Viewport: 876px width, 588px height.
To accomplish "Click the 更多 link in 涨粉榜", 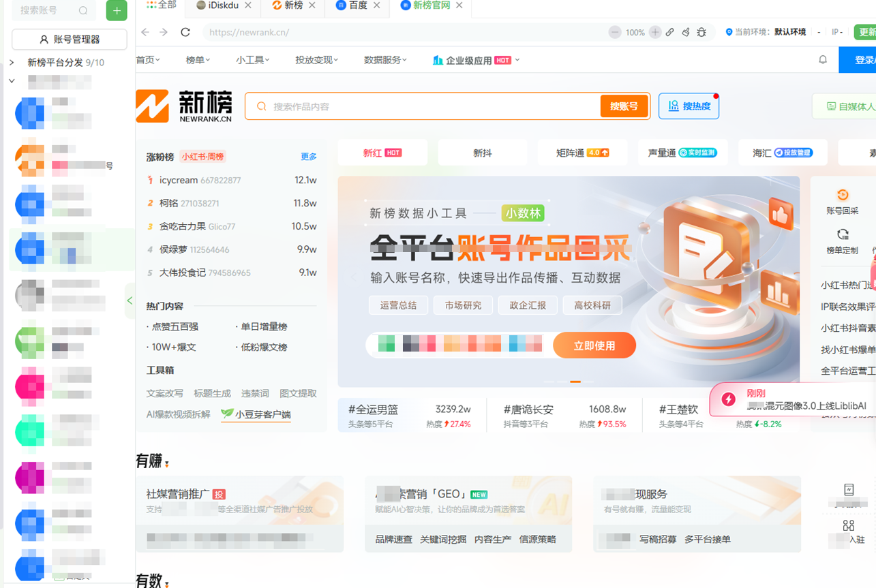I will pyautogui.click(x=309, y=157).
